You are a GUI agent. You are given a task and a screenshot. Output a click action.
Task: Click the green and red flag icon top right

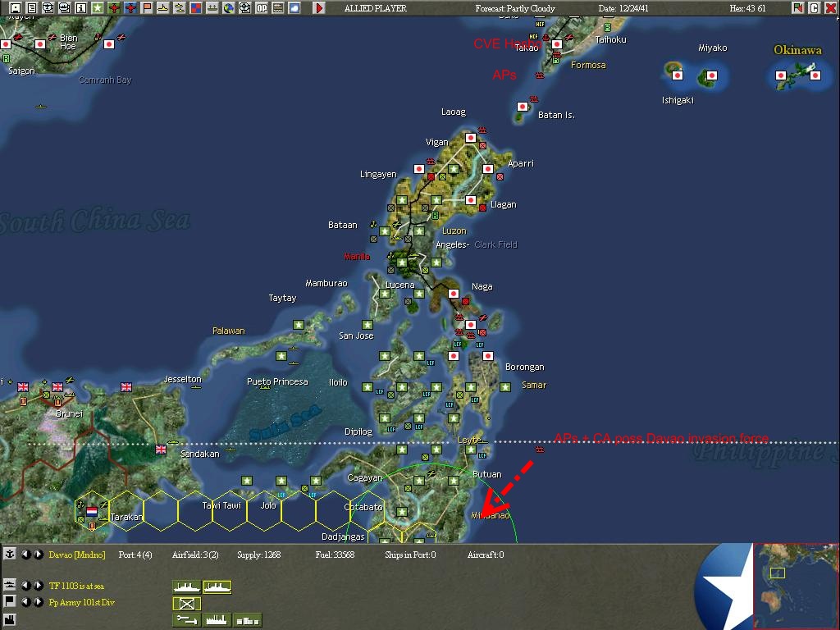797,8
